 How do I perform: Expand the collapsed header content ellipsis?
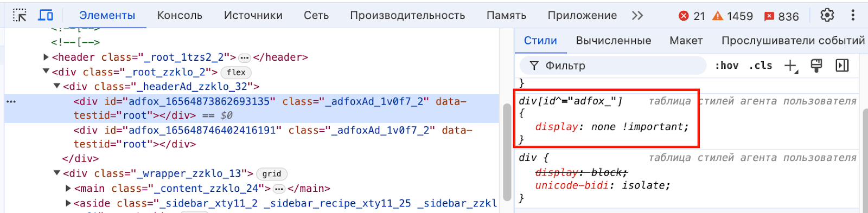(x=245, y=57)
